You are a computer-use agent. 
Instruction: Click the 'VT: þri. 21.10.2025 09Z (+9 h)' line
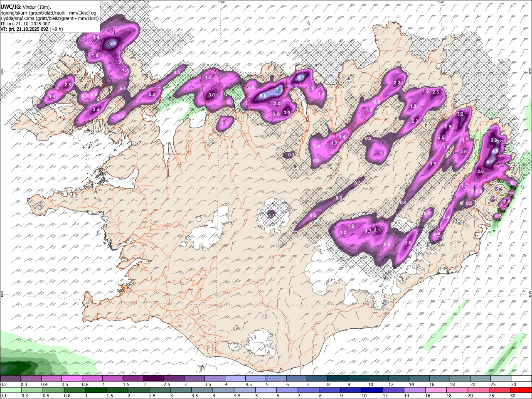tap(32, 29)
